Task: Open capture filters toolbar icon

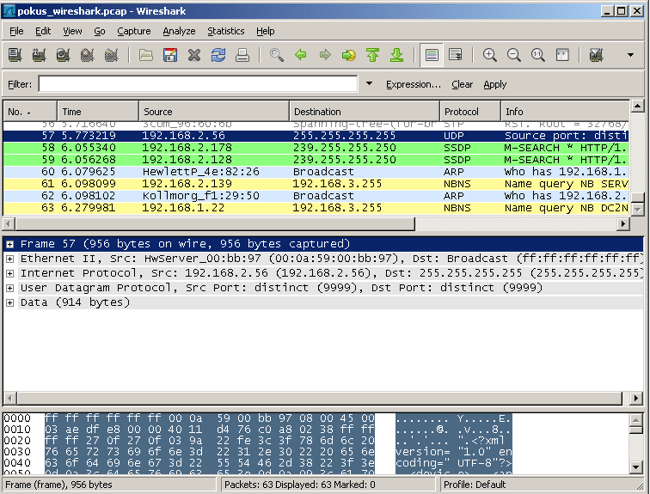Action: click(596, 55)
